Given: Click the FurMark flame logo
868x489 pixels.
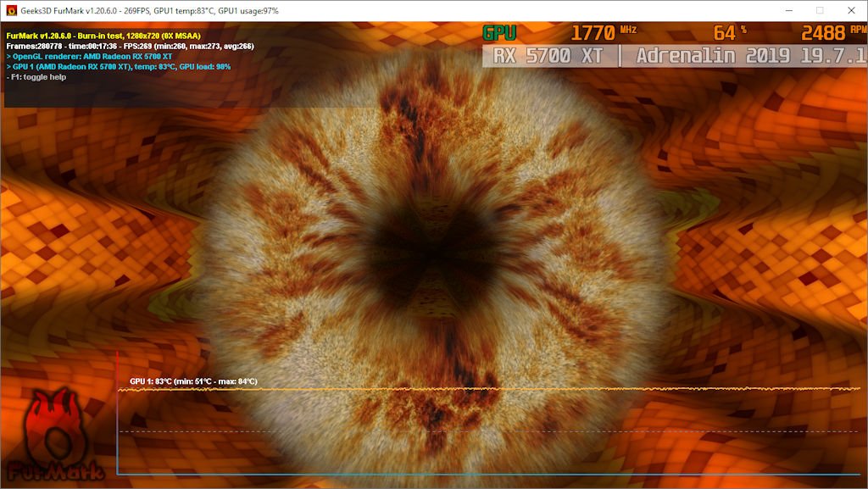Looking at the screenshot, I should 55,434.
